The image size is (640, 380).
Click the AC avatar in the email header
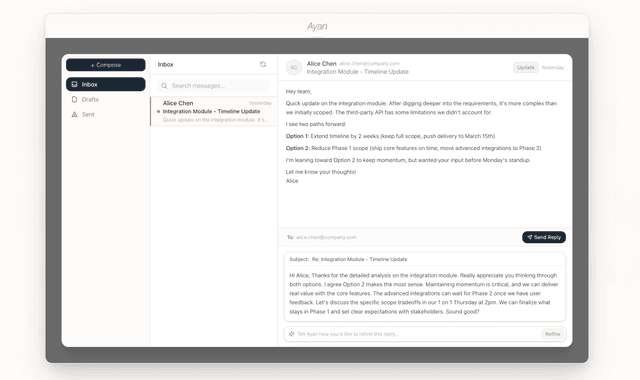(x=294, y=68)
